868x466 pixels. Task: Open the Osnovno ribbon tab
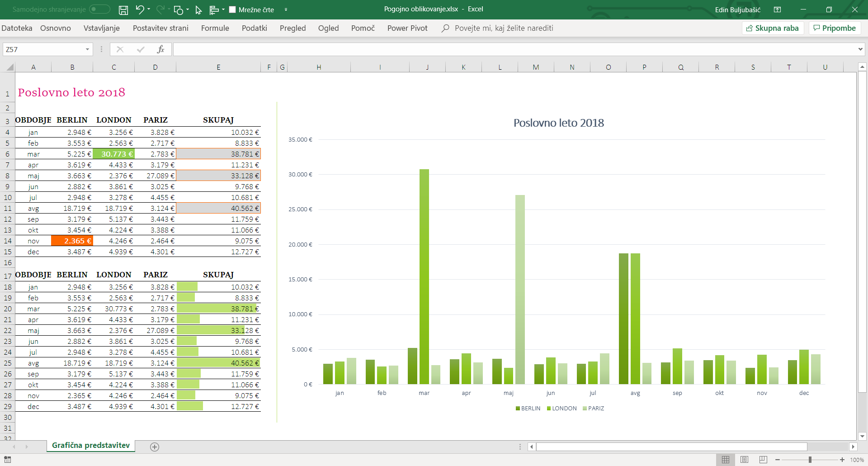point(56,28)
